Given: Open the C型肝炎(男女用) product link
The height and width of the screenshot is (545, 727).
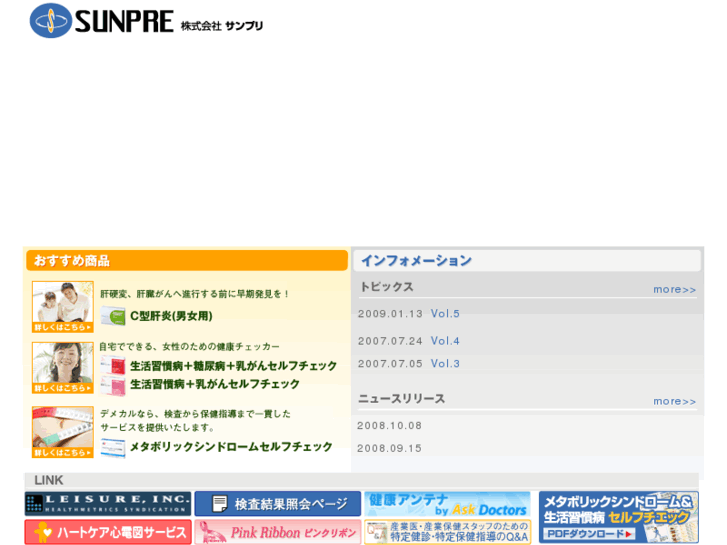Looking at the screenshot, I should (171, 316).
